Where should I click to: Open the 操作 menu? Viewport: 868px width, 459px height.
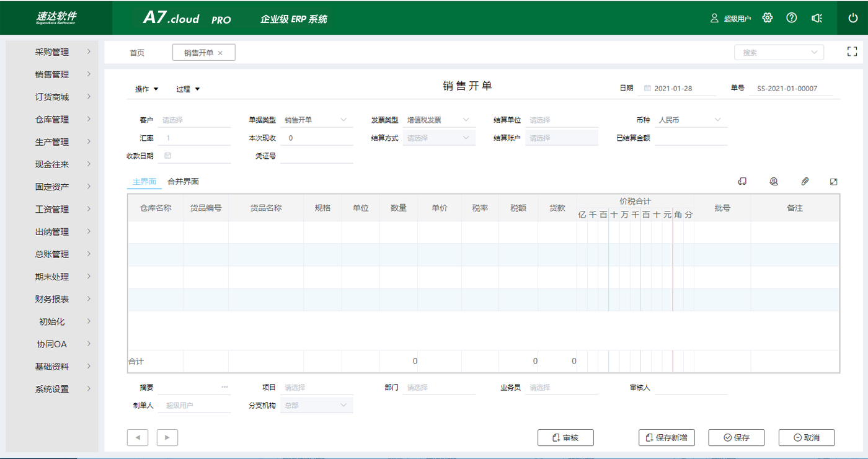click(x=147, y=89)
